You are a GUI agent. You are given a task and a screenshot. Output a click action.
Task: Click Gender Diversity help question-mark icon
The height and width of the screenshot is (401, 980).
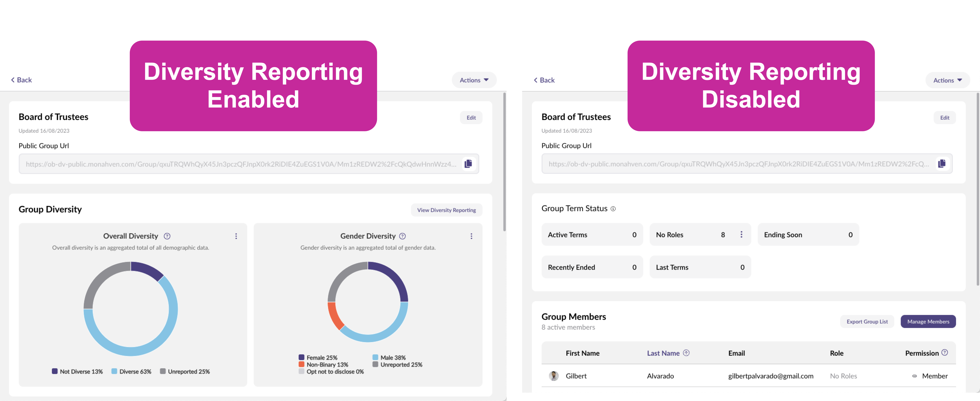coord(403,236)
